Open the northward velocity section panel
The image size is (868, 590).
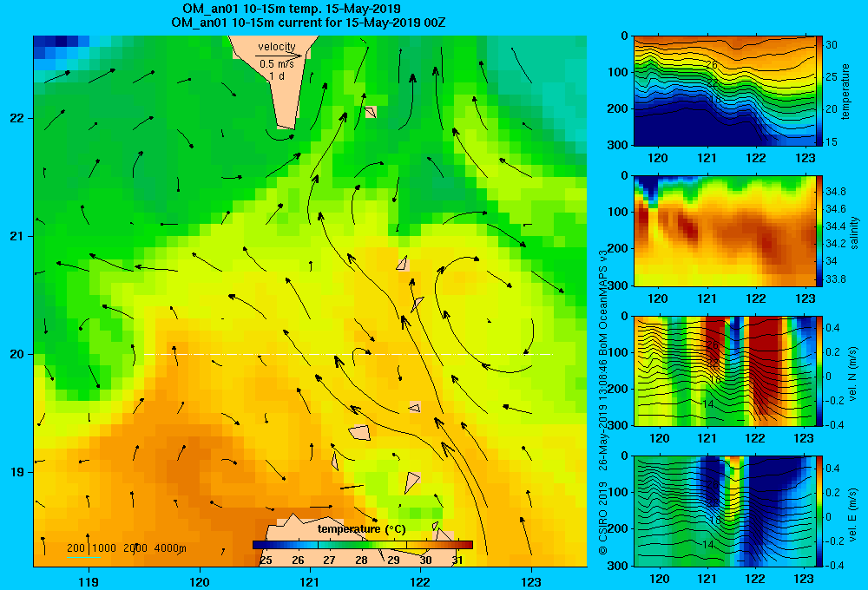(725, 370)
